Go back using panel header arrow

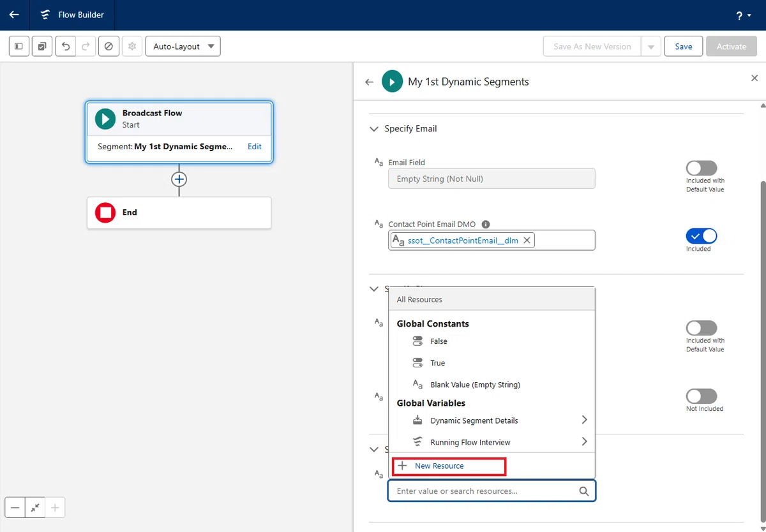click(x=369, y=82)
